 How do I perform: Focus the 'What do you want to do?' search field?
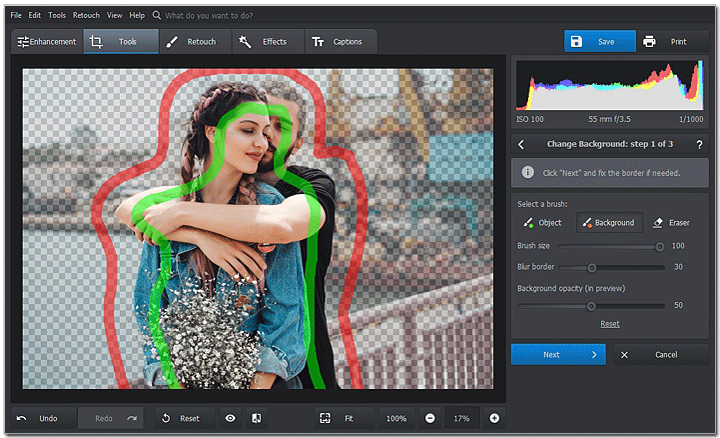(x=209, y=16)
